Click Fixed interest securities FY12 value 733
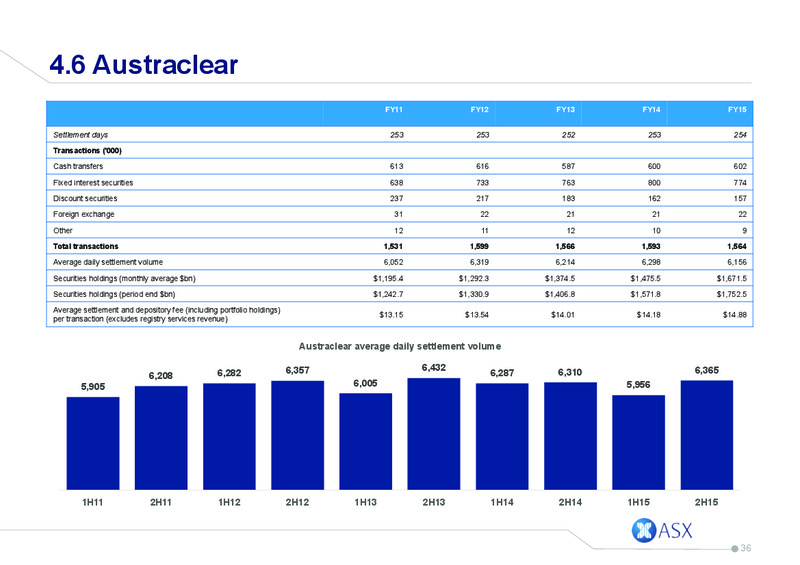 pyautogui.click(x=482, y=183)
